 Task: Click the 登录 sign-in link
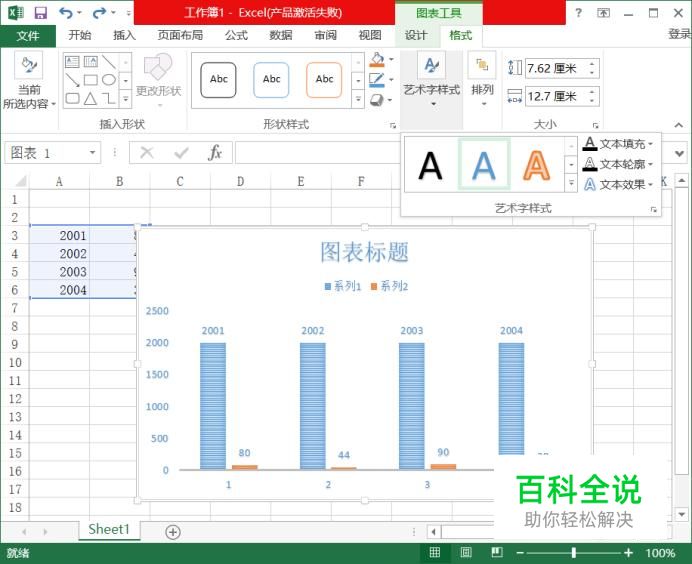pyautogui.click(x=680, y=34)
